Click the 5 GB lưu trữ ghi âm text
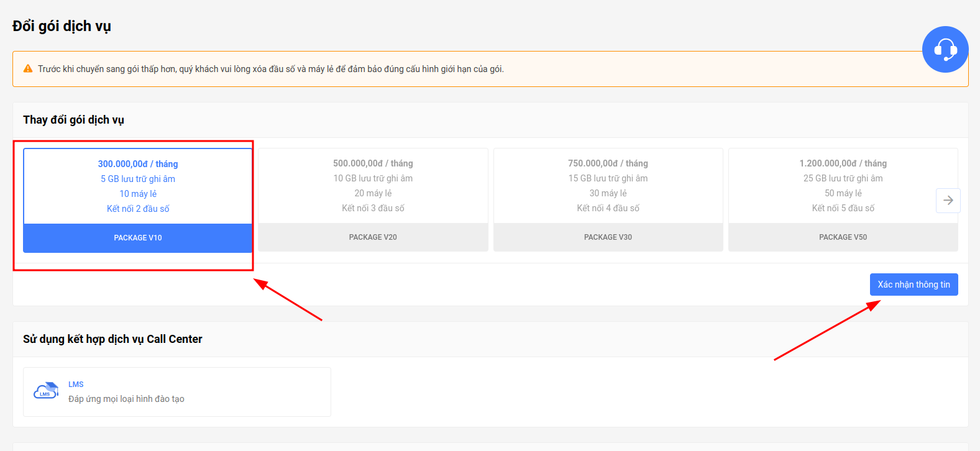Image resolution: width=980 pixels, height=451 pixels. click(x=138, y=179)
